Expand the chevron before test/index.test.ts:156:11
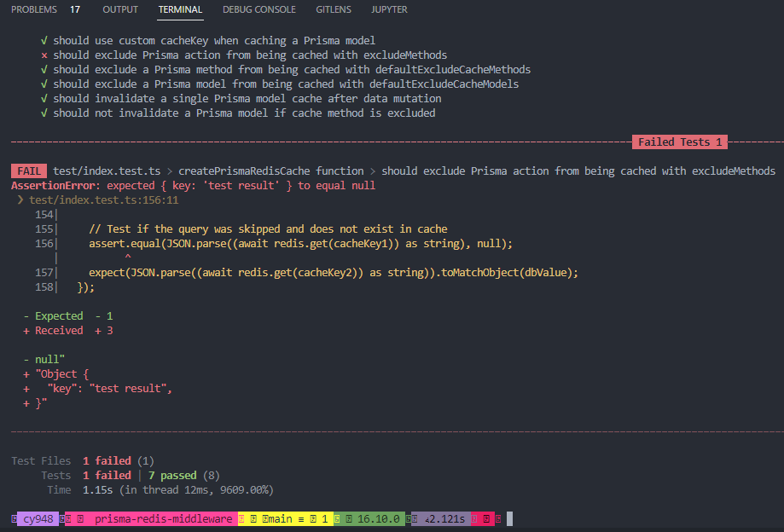 point(19,200)
